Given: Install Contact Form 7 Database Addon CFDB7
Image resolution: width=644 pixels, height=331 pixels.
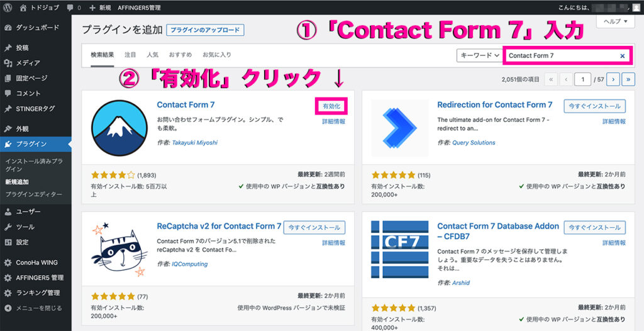Looking at the screenshot, I should pos(595,227).
